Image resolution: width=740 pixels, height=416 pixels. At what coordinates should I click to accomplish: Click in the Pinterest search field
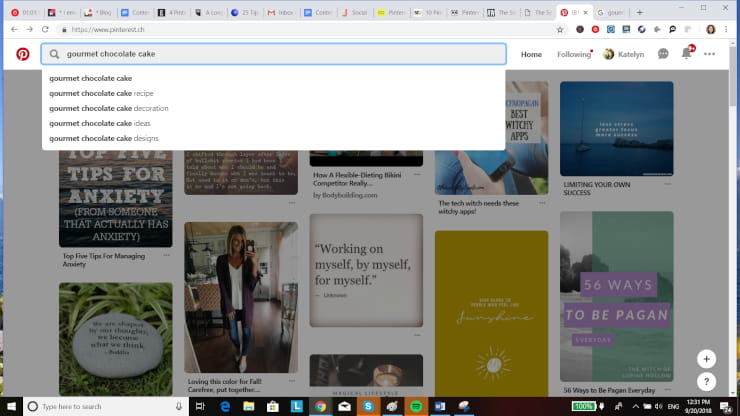click(274, 54)
